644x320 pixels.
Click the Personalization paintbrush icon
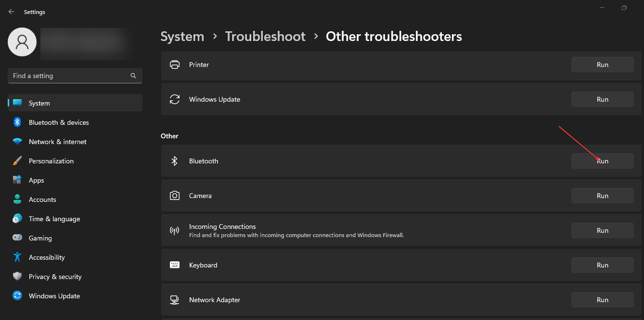pyautogui.click(x=17, y=161)
